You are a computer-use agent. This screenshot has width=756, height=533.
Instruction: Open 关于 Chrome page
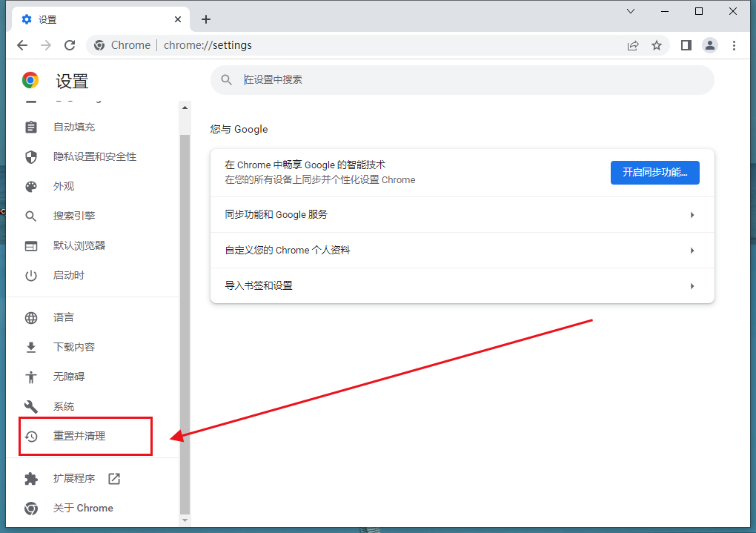pyautogui.click(x=92, y=509)
